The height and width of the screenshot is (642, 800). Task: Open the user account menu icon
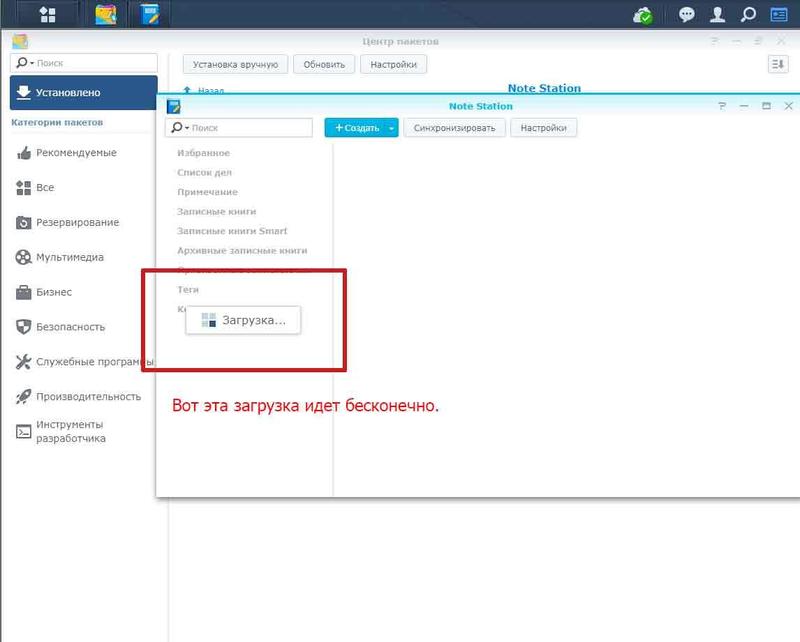pos(717,14)
